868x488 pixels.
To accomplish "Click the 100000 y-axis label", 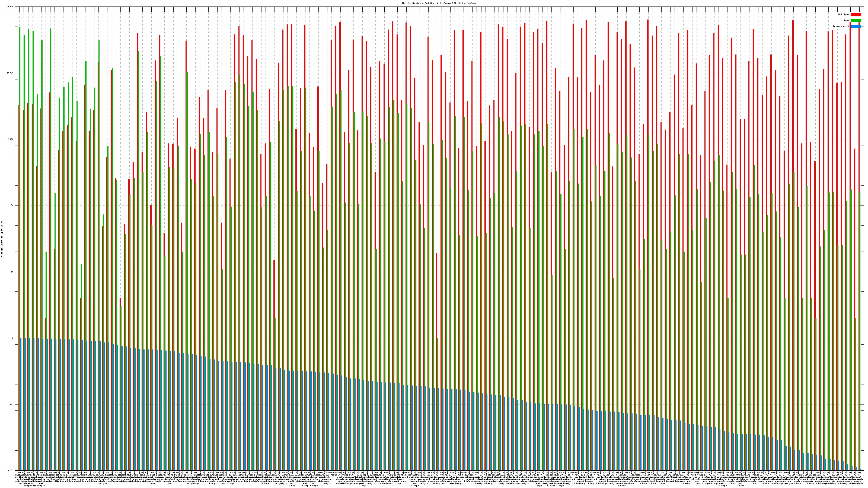I will [x=10, y=7].
